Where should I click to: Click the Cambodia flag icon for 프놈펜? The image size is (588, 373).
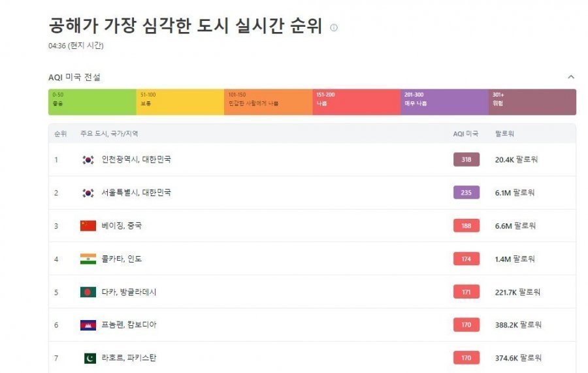pyautogui.click(x=88, y=325)
